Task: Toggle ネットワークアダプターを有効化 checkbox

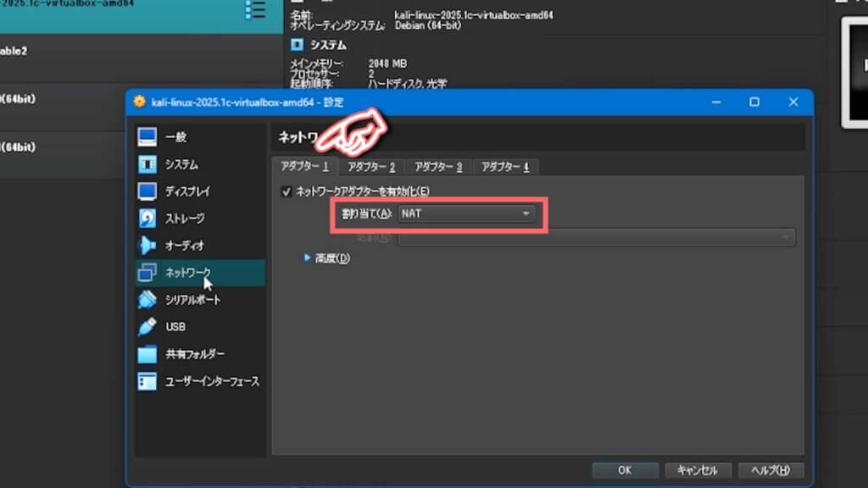Action: (x=287, y=192)
